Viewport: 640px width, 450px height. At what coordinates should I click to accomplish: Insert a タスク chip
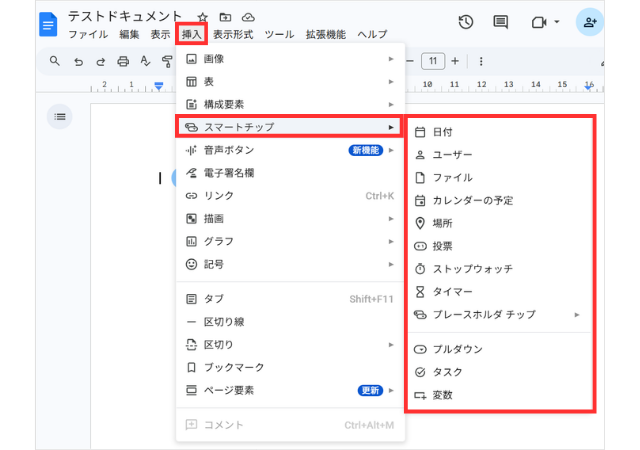coord(500,372)
